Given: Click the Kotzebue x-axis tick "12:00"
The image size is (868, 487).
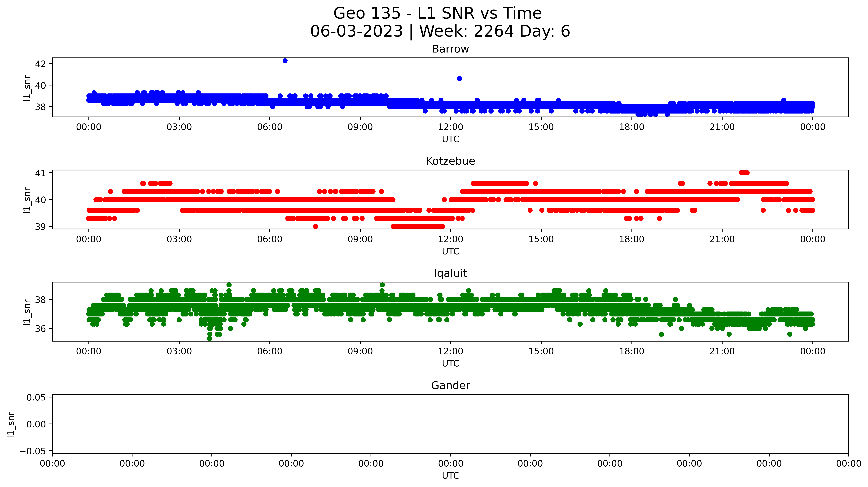Looking at the screenshot, I should [x=451, y=239].
